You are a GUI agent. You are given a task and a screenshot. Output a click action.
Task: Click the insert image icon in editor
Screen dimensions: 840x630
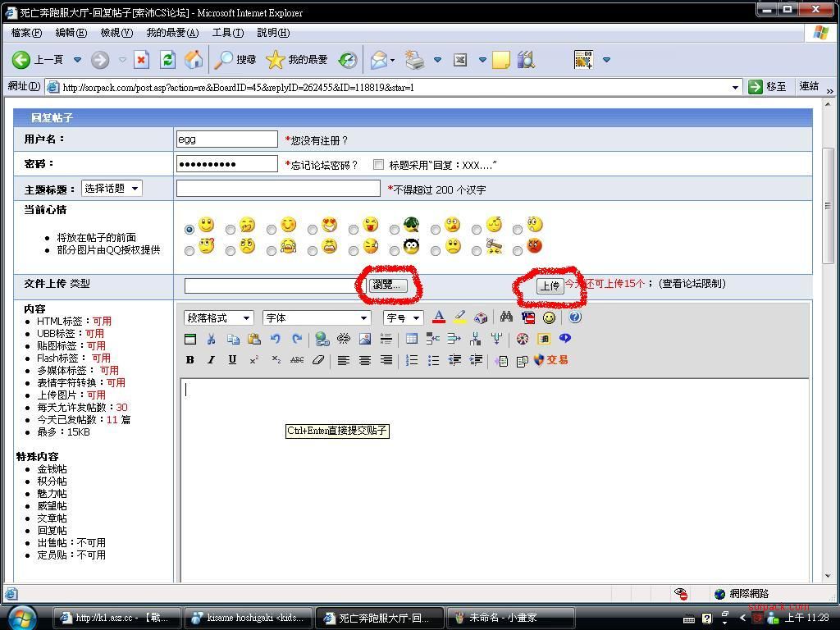365,339
